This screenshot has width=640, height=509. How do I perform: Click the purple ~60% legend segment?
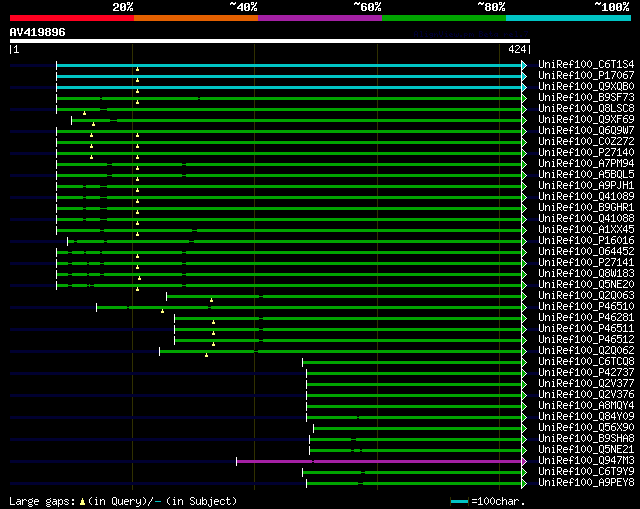pos(320,18)
